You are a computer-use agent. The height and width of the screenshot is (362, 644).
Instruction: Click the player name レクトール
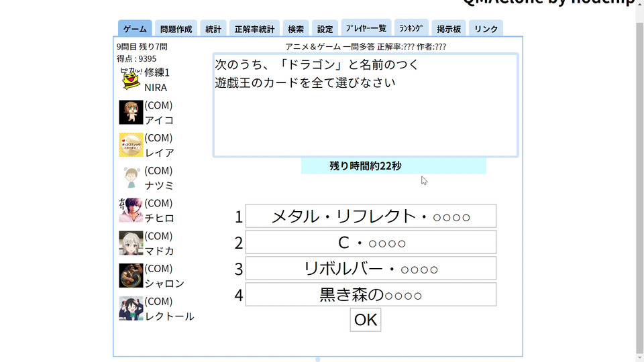click(x=169, y=316)
